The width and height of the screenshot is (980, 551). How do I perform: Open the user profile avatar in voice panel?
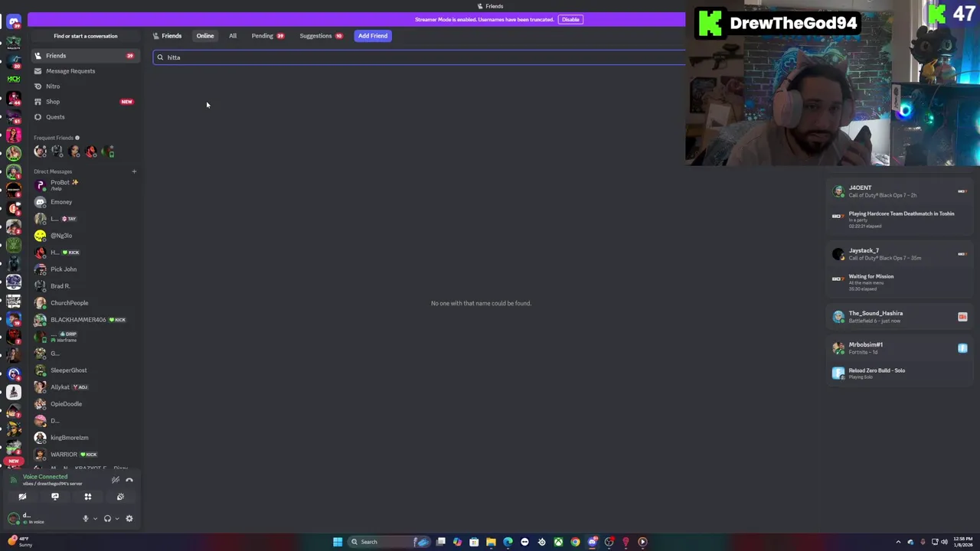click(x=13, y=519)
